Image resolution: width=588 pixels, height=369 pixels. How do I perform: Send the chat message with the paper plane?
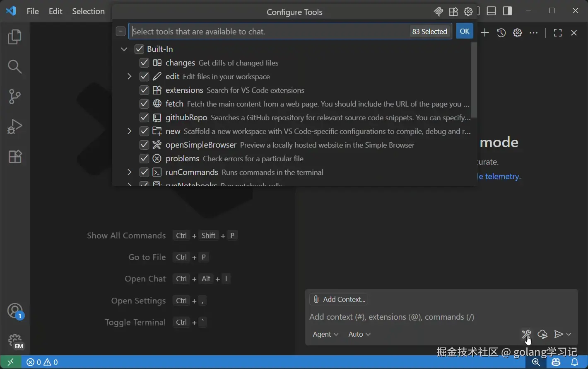coord(559,334)
